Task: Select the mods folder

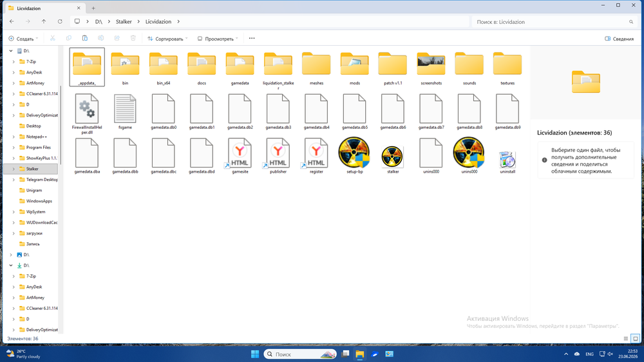Action: point(354,64)
